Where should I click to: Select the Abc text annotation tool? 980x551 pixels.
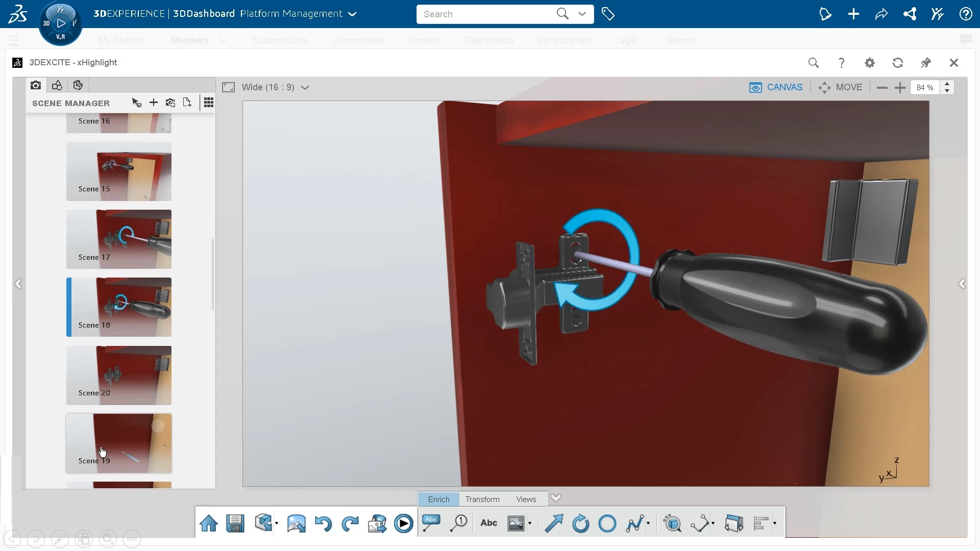pyautogui.click(x=488, y=523)
